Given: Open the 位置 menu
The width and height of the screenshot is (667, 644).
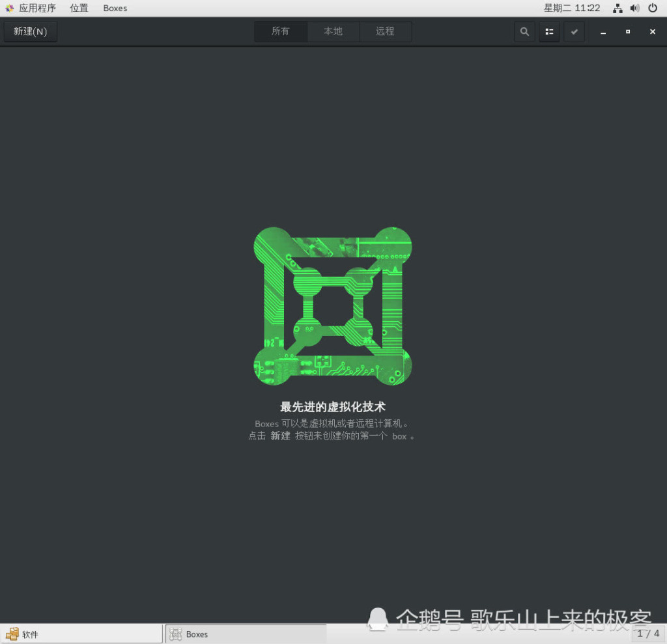Looking at the screenshot, I should [79, 8].
